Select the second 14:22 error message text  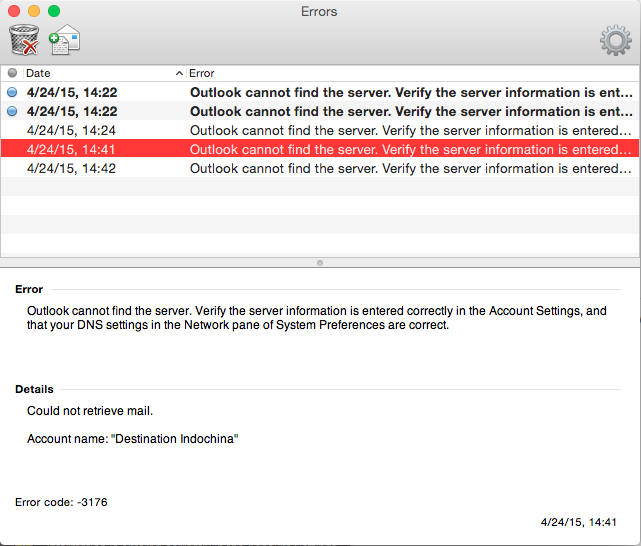coord(411,111)
